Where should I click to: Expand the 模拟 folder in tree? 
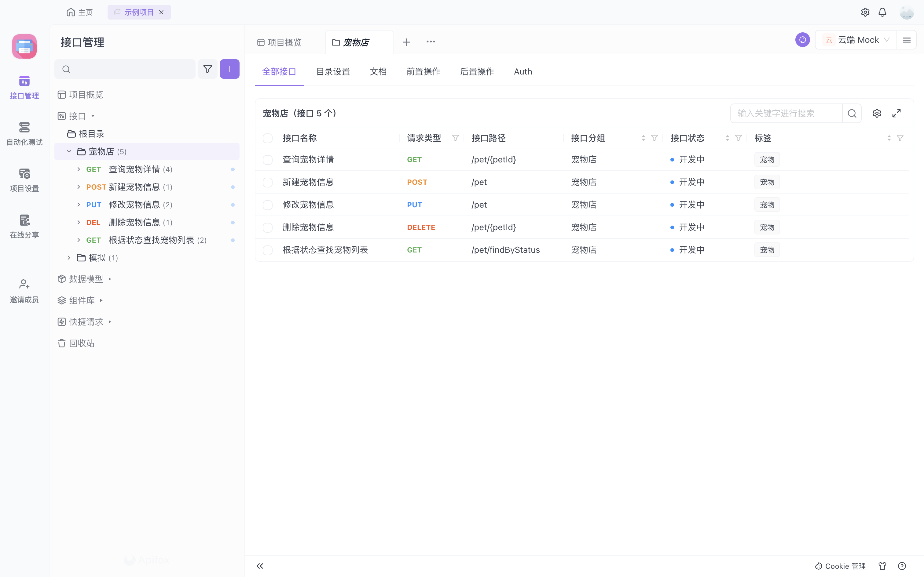coord(69,258)
